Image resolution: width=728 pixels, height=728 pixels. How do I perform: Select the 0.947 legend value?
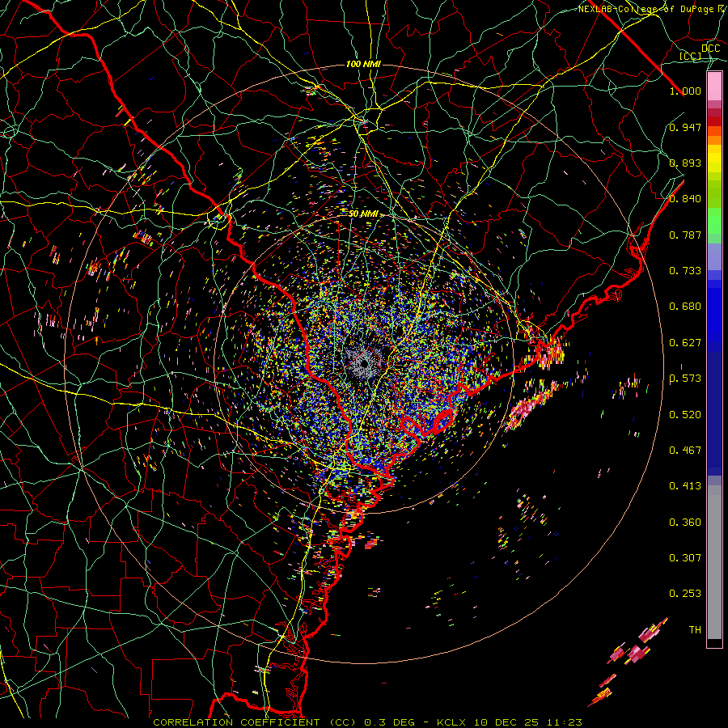[x=685, y=127]
